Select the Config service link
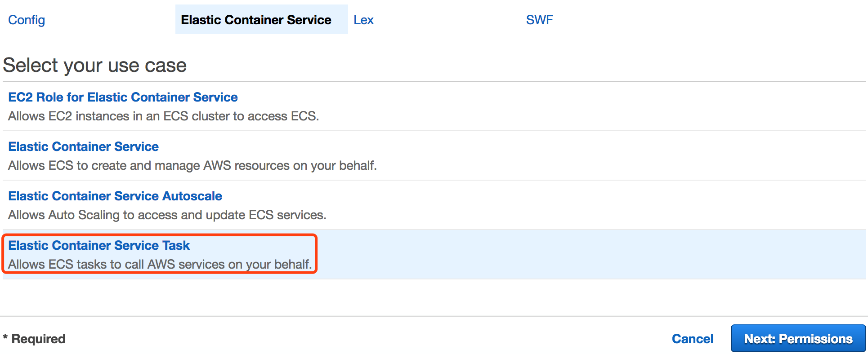The height and width of the screenshot is (354, 868). coord(27,20)
